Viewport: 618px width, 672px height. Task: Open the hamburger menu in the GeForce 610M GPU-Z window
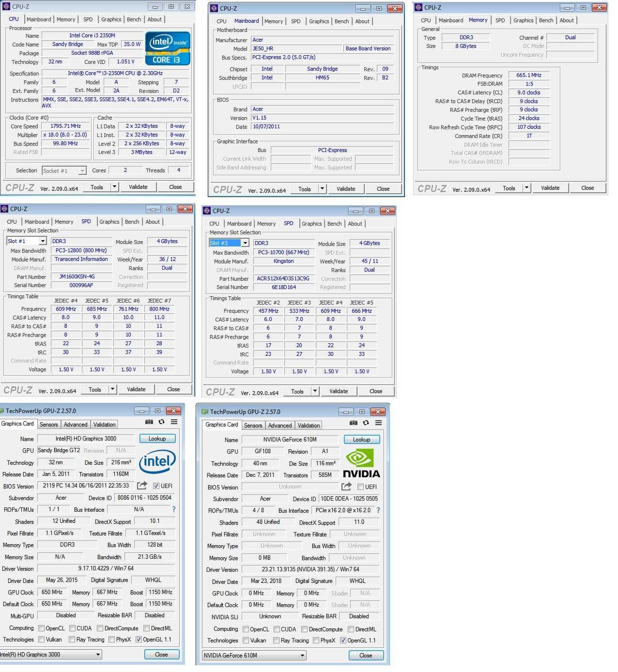coord(378,423)
